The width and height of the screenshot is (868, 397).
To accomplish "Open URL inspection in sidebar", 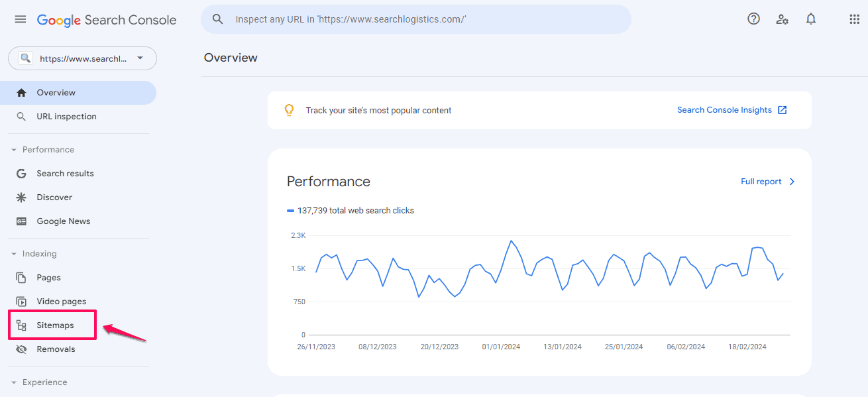I will (x=78, y=117).
